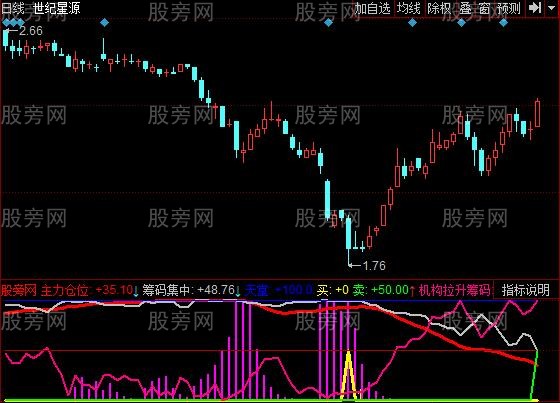Open the 窗 window layout option
The width and height of the screenshot is (560, 403).
(x=484, y=8)
